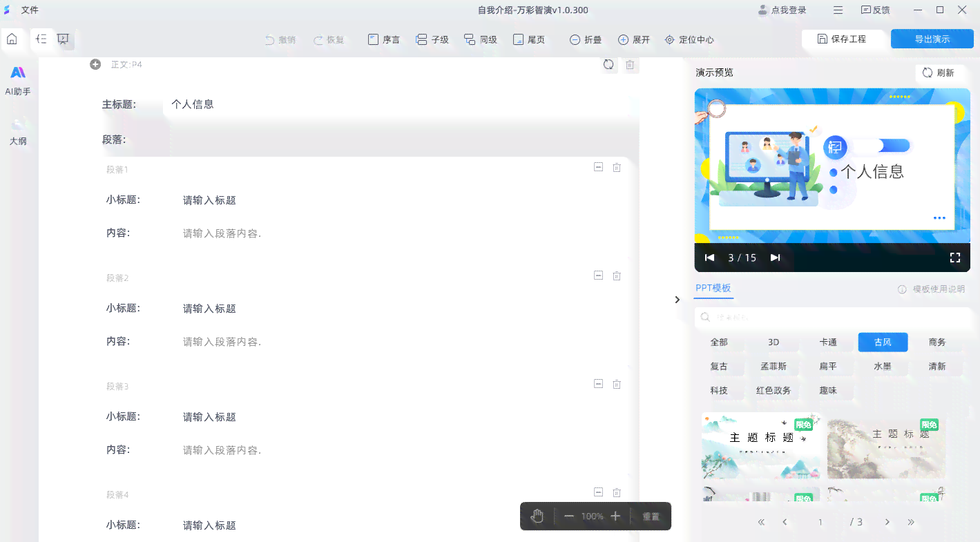Delete 段落4 with its trash icon
980x542 pixels.
pyautogui.click(x=617, y=492)
